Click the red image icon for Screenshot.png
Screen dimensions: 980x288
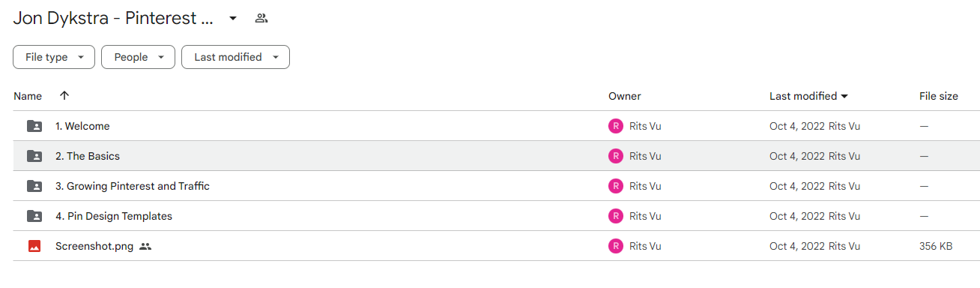click(34, 246)
